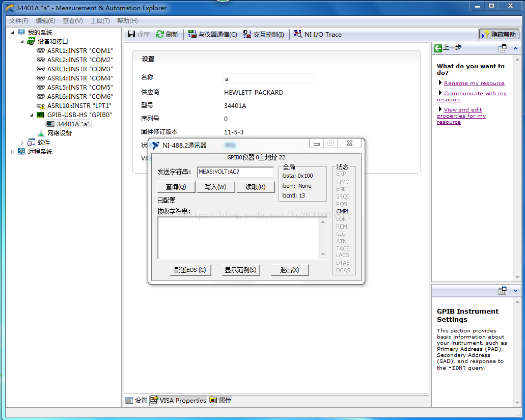Click receive box scrollbar down arrow
This screenshot has width=525, height=420.
pyautogui.click(x=323, y=255)
